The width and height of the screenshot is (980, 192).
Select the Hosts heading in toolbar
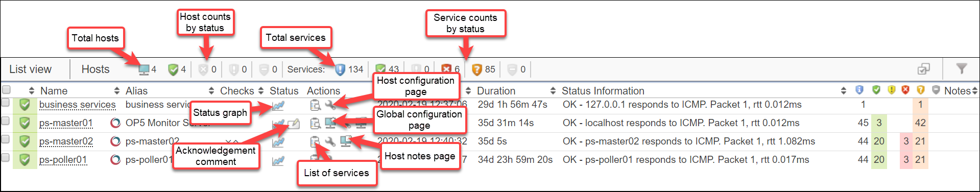pos(95,69)
